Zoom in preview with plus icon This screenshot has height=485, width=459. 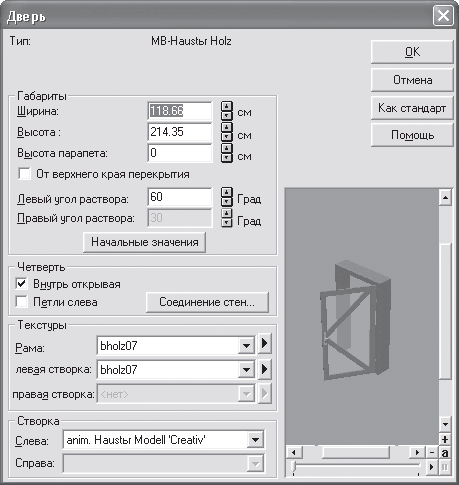point(445,439)
